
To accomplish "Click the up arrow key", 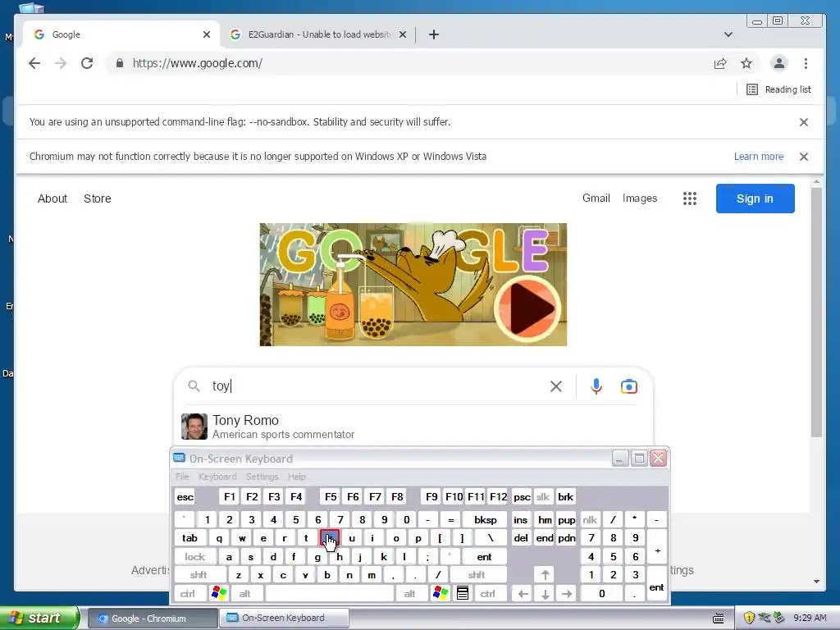I will tap(545, 575).
